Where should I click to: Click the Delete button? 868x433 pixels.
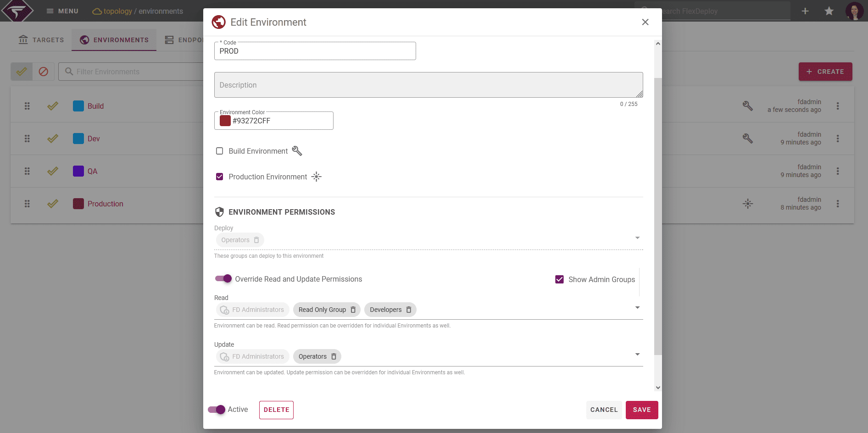276,410
